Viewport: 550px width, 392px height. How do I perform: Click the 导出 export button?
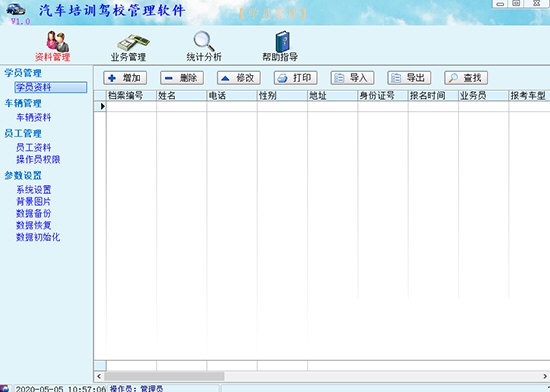tap(409, 78)
